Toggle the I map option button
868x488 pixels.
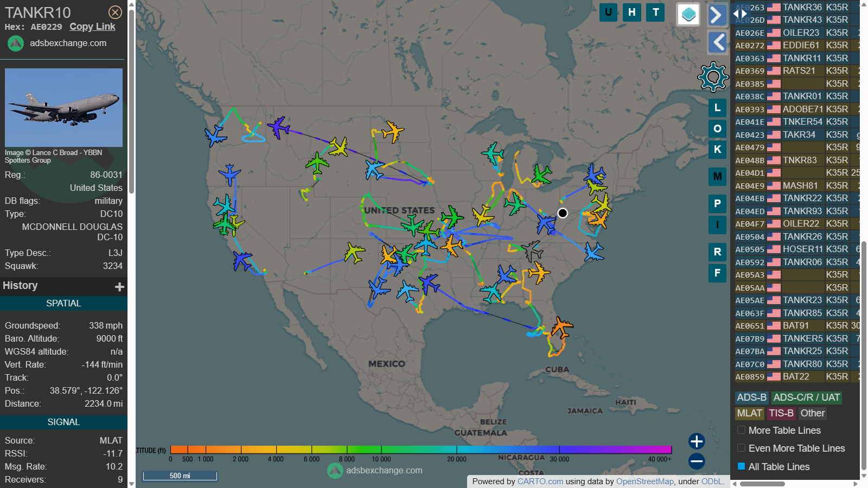[717, 224]
